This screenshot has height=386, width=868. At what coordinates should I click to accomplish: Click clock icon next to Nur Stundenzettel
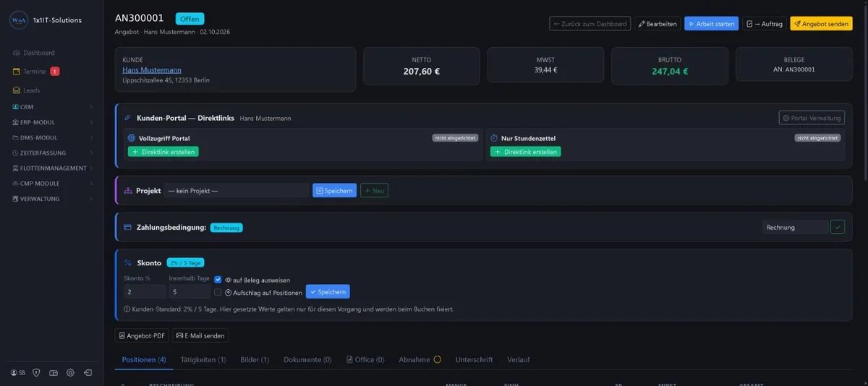coord(494,138)
